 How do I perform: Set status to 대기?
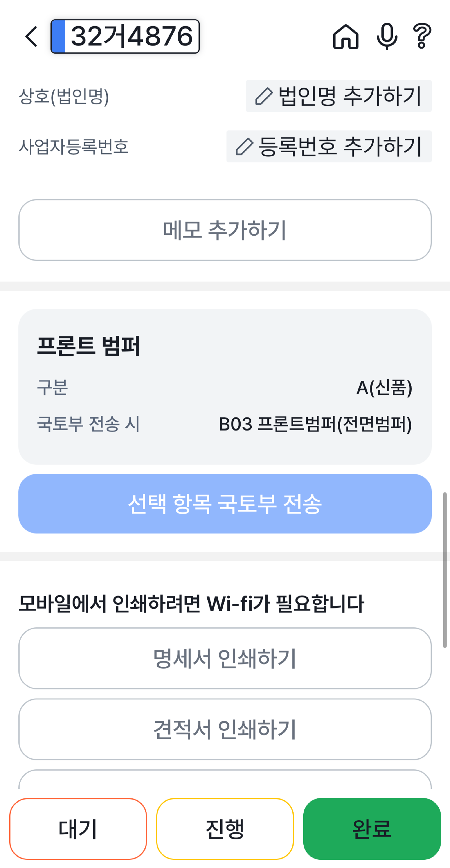tap(78, 829)
